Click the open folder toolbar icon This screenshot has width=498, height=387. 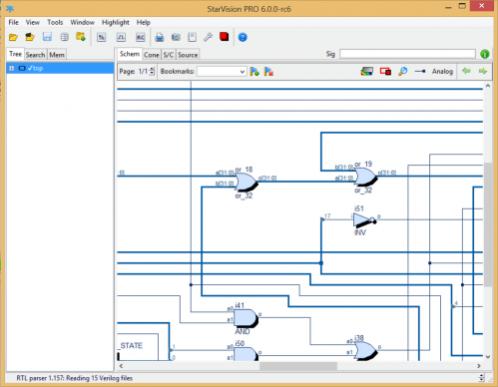coord(13,37)
